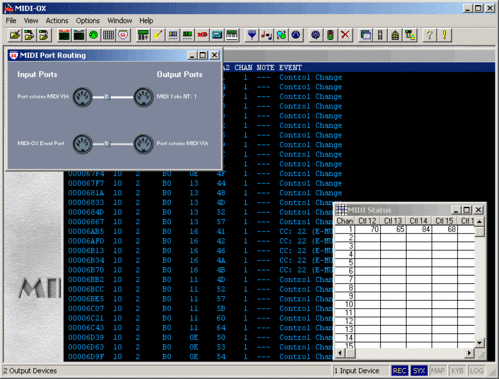Click the blue funnel filter toolbar icon
Viewport: 499px width, 379px height.
pos(252,35)
